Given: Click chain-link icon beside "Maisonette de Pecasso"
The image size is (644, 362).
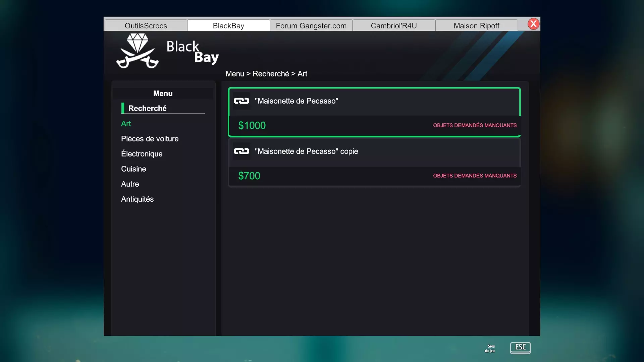Looking at the screenshot, I should click(x=241, y=101).
